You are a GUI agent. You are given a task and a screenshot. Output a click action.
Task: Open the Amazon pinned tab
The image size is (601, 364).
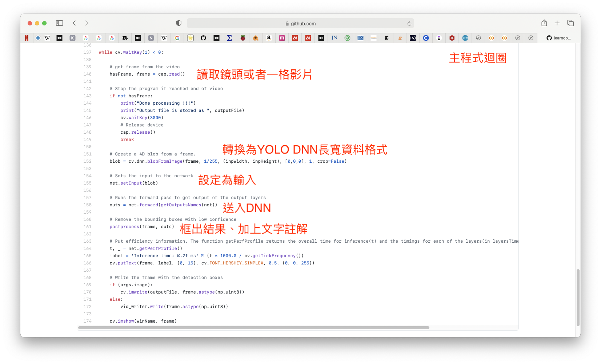point(269,38)
